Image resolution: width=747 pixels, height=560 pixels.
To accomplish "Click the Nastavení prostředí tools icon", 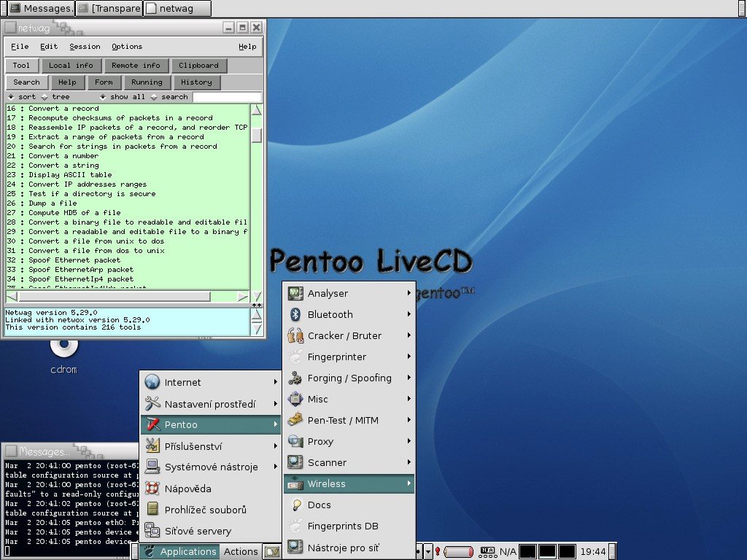I will (x=152, y=404).
